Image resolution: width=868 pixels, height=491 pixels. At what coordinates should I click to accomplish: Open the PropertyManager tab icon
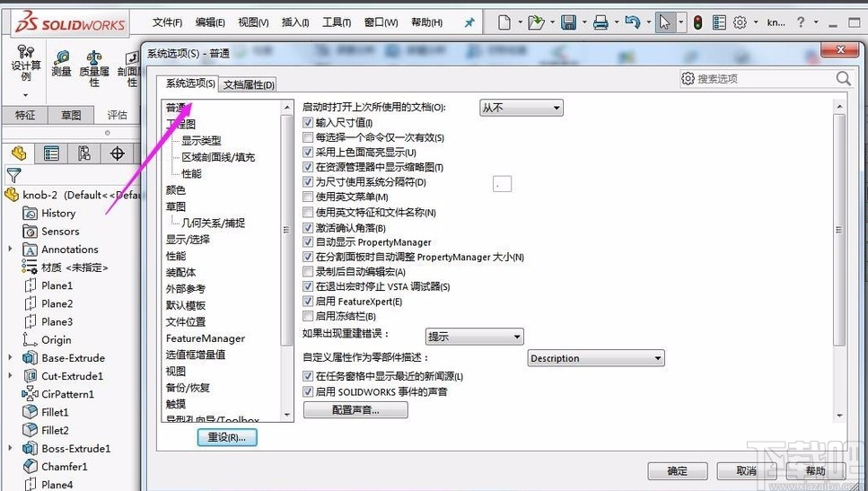tap(51, 153)
